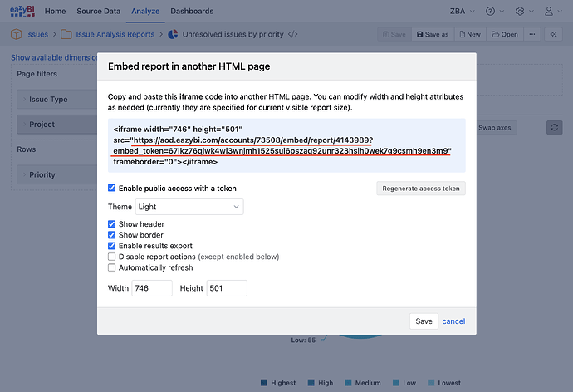Click the embed code icon beside report title
The width and height of the screenshot is (573, 392).
292,34
